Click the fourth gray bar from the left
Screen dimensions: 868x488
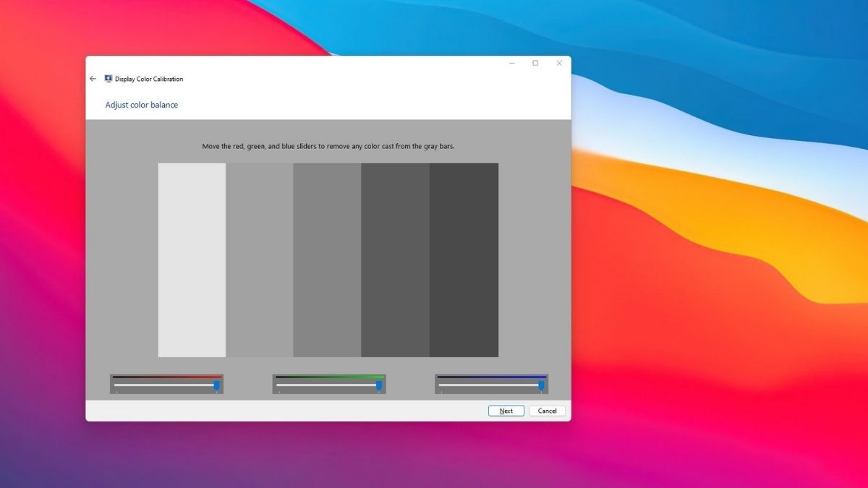tap(395, 260)
